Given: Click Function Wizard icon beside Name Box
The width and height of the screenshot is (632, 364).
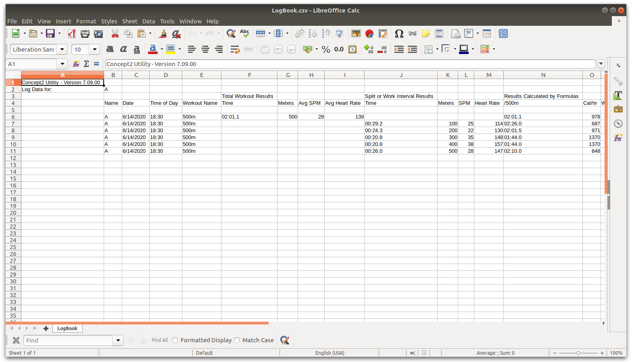Looking at the screenshot, I should pos(76,64).
